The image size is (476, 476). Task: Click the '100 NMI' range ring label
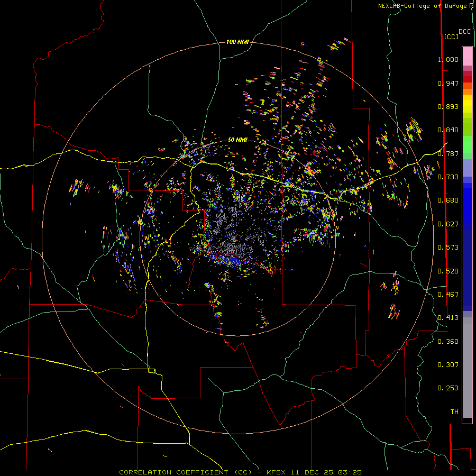[237, 42]
